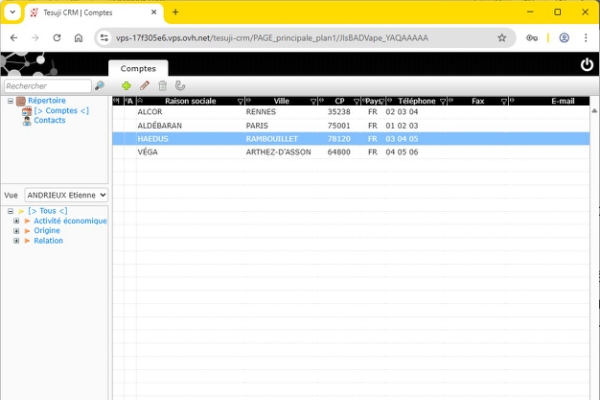Collapse the Répertoire tree node
The image size is (600, 400).
pyautogui.click(x=10, y=101)
